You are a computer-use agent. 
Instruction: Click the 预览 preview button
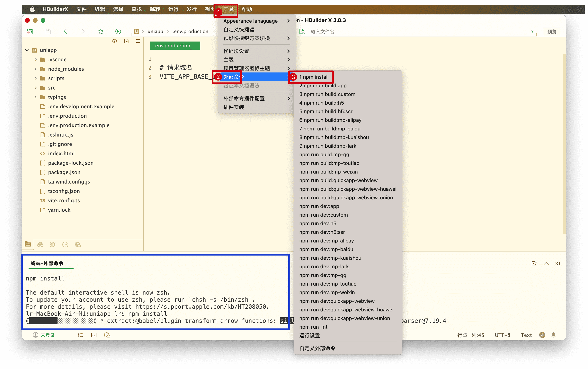(x=552, y=32)
